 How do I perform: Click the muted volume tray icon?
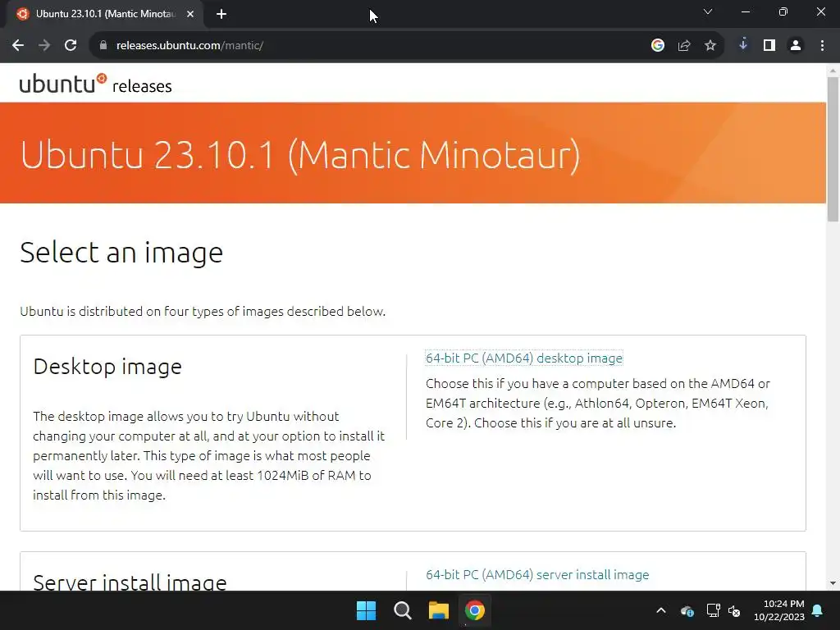734,610
